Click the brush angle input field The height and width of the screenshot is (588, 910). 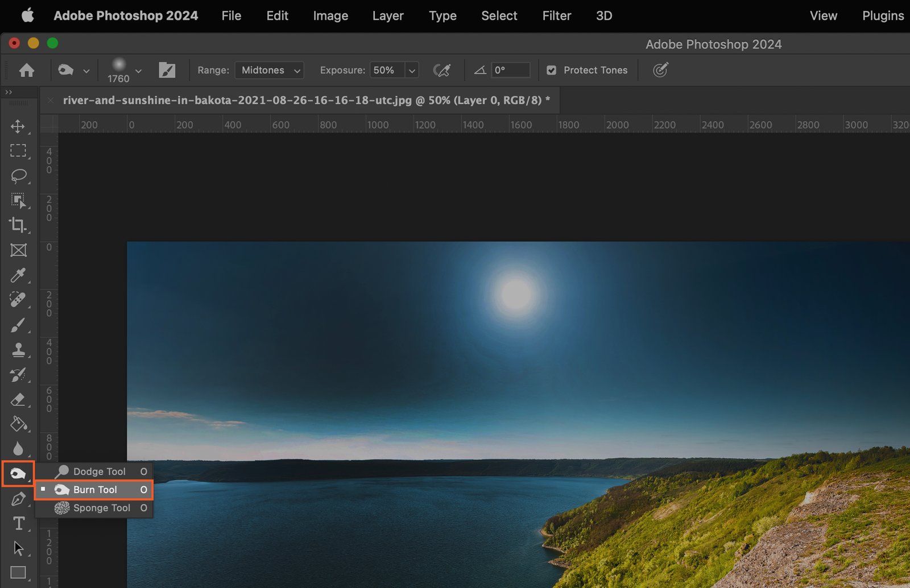(x=510, y=70)
